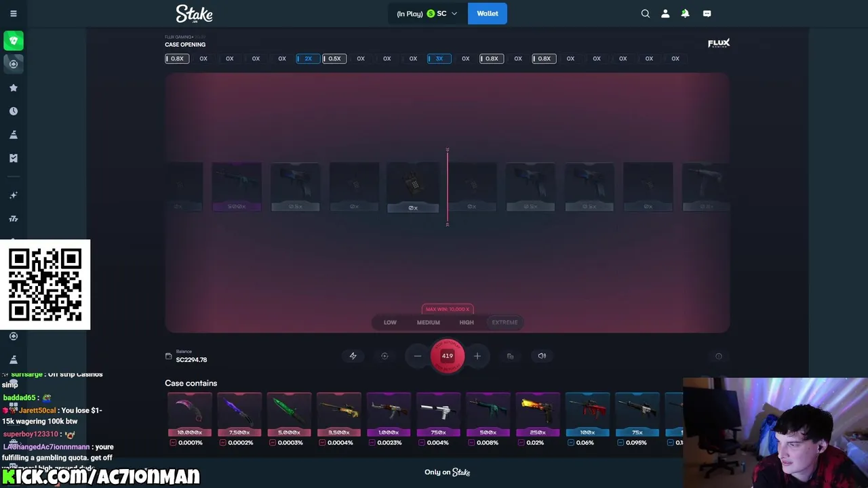Screen dimensions: 868x488
Task: Click the 'Only on Stake' footer text
Action: (448, 472)
